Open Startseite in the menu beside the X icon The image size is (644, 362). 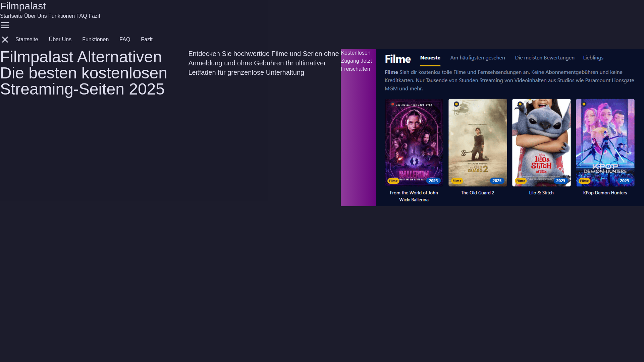point(27,40)
